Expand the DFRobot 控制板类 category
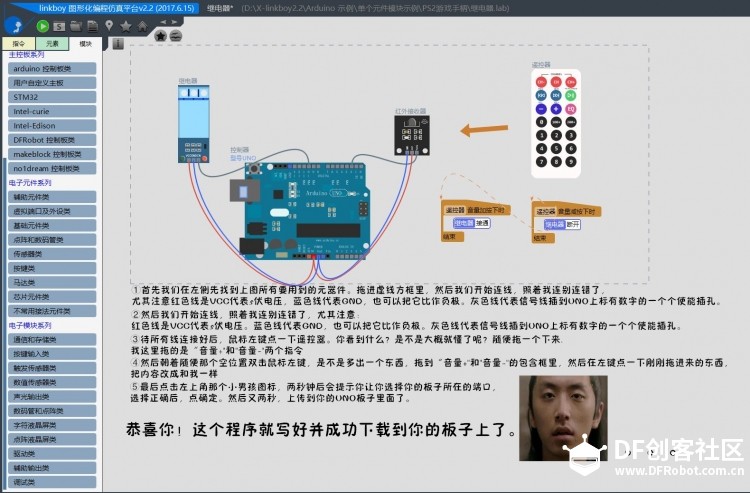750x493 pixels. (52, 140)
